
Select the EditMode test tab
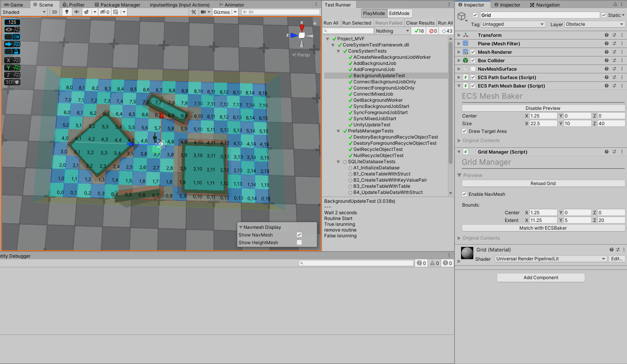(x=399, y=13)
